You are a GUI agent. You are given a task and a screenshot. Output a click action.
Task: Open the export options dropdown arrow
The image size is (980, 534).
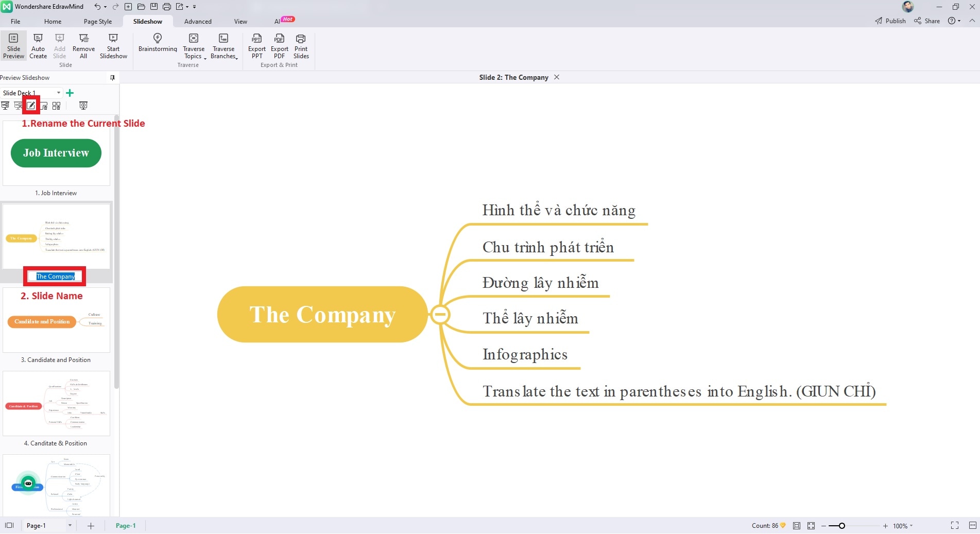(187, 7)
